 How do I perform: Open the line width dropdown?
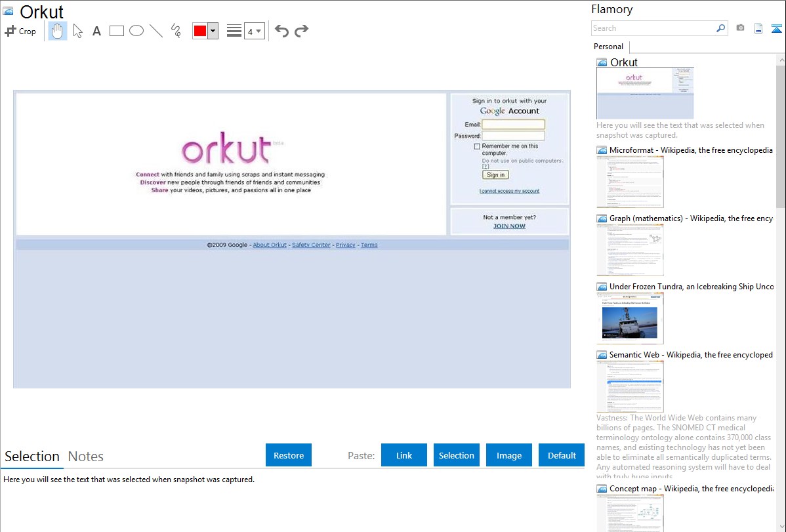point(254,31)
